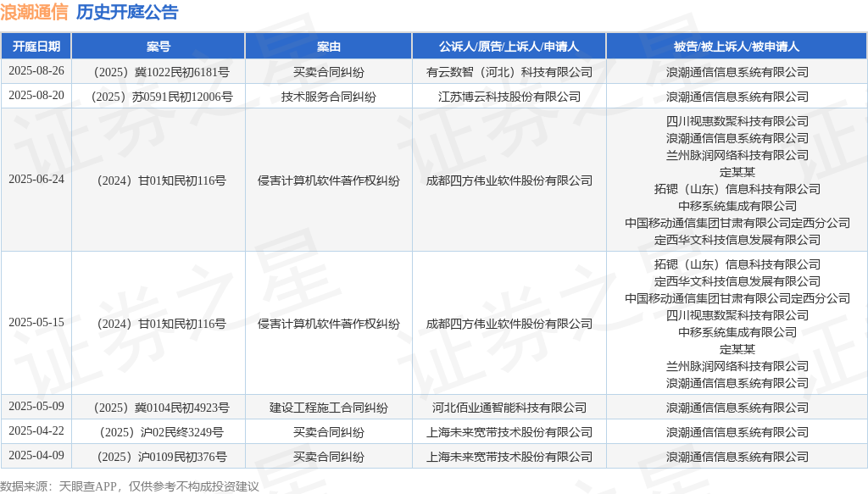
Task: Click date cell 2025-05-15
Action: pyautogui.click(x=36, y=323)
